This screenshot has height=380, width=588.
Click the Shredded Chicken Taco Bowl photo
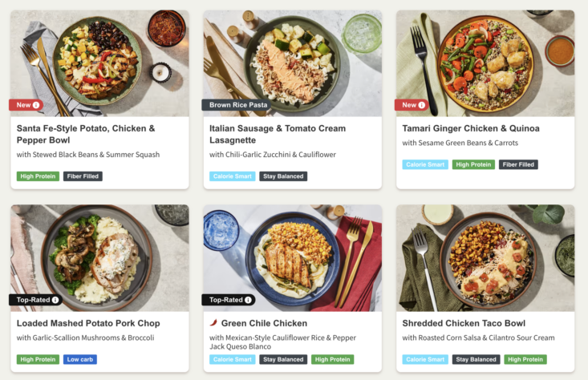pos(485,258)
